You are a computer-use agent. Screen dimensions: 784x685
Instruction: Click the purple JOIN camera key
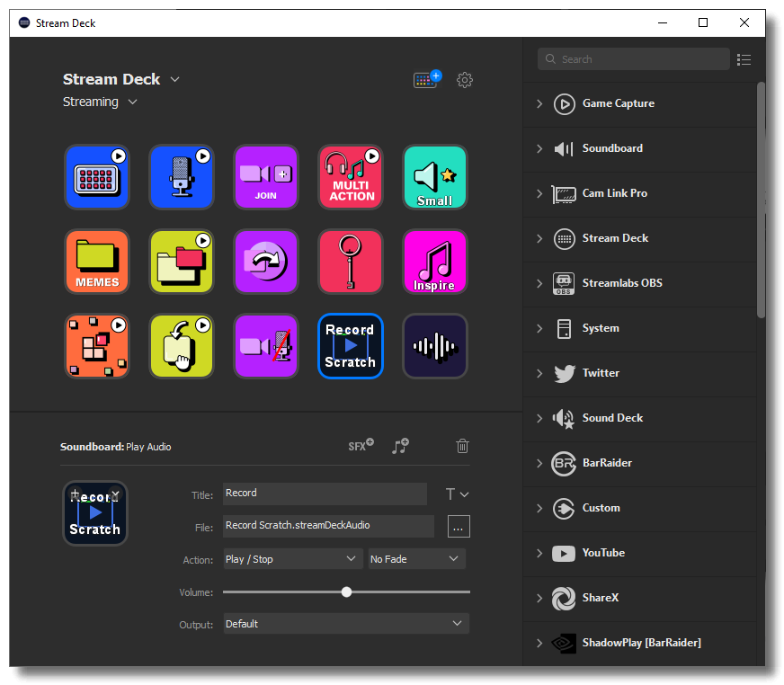pos(266,177)
